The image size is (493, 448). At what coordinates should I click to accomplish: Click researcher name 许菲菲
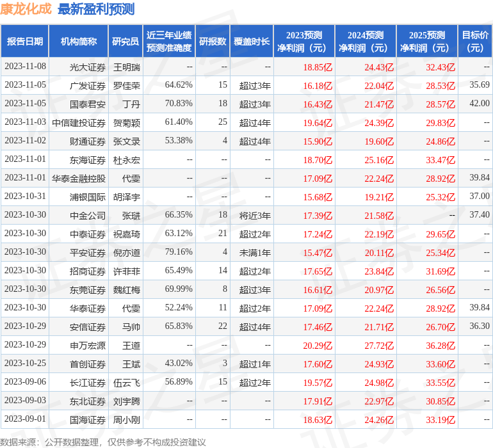coord(127,271)
